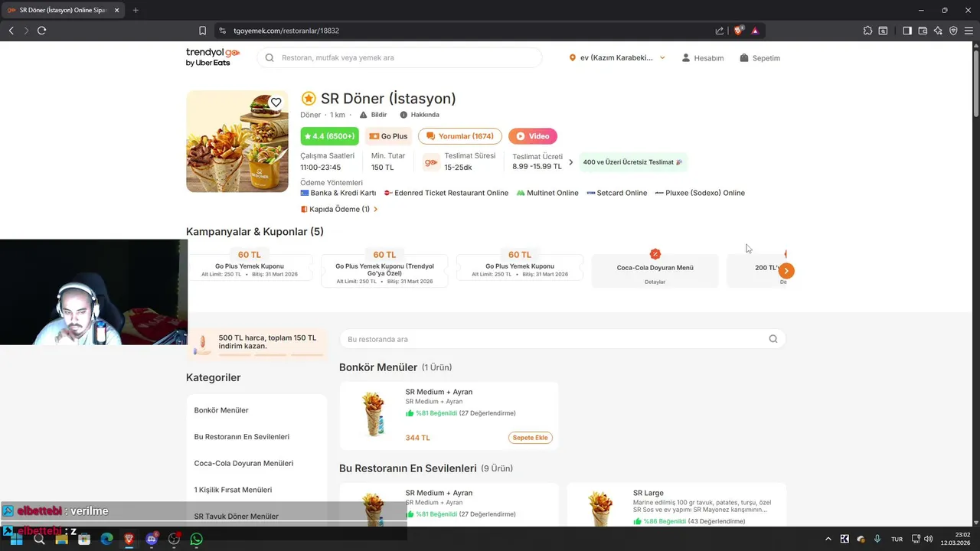Viewport: 980px width, 551px height.
Task: Open the browser extensions puzzle icon
Action: pos(867,31)
